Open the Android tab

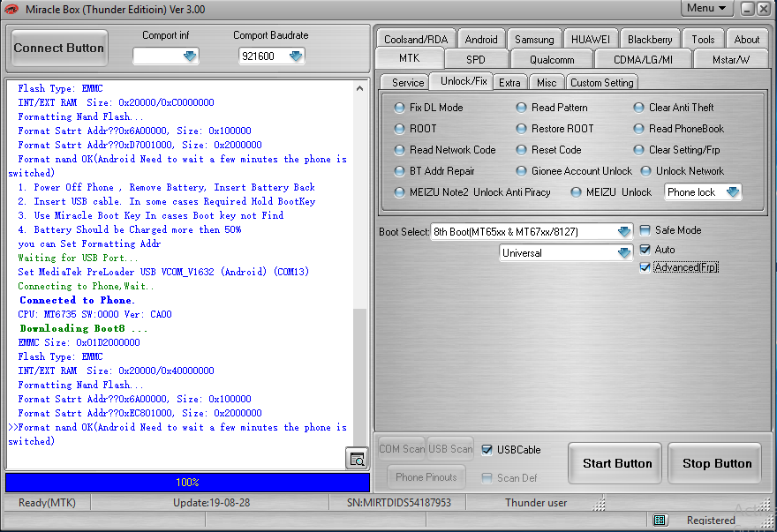point(480,39)
